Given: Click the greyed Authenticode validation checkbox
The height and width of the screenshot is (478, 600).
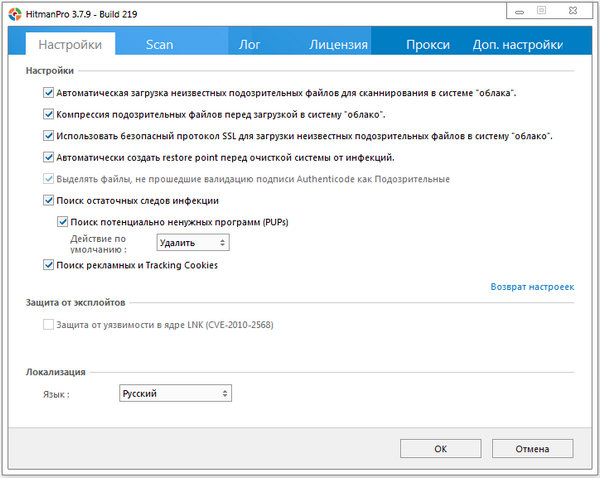Looking at the screenshot, I should [48, 179].
